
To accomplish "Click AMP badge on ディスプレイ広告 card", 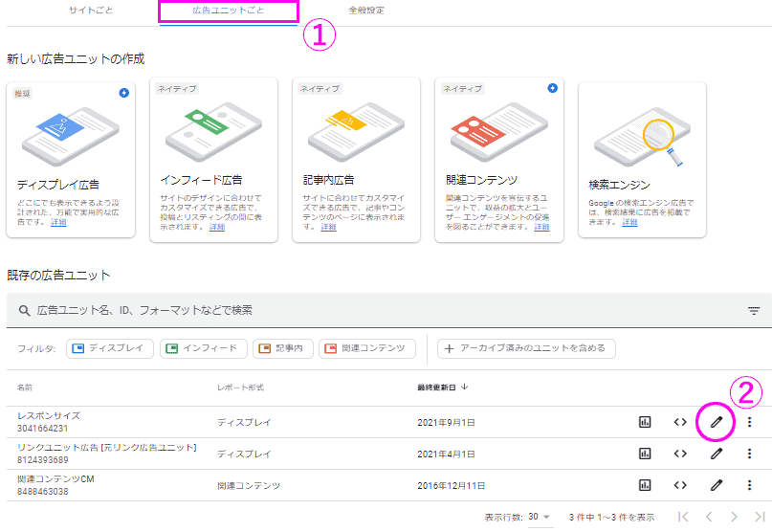I will click(x=124, y=93).
